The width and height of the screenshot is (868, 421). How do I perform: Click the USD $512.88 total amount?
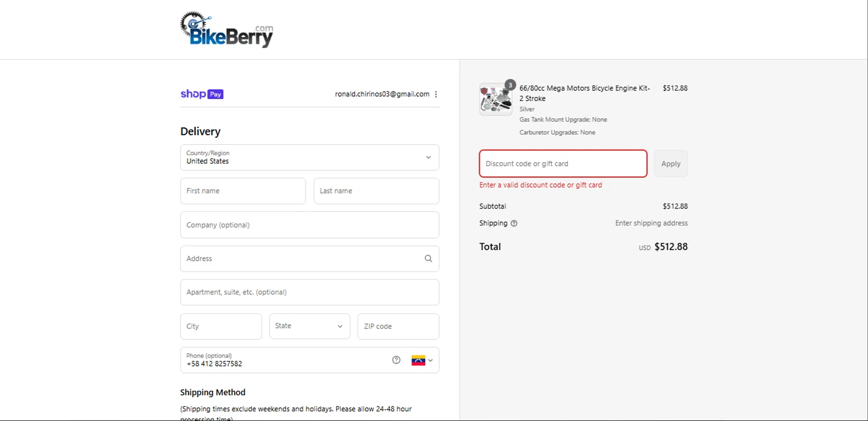(x=663, y=247)
